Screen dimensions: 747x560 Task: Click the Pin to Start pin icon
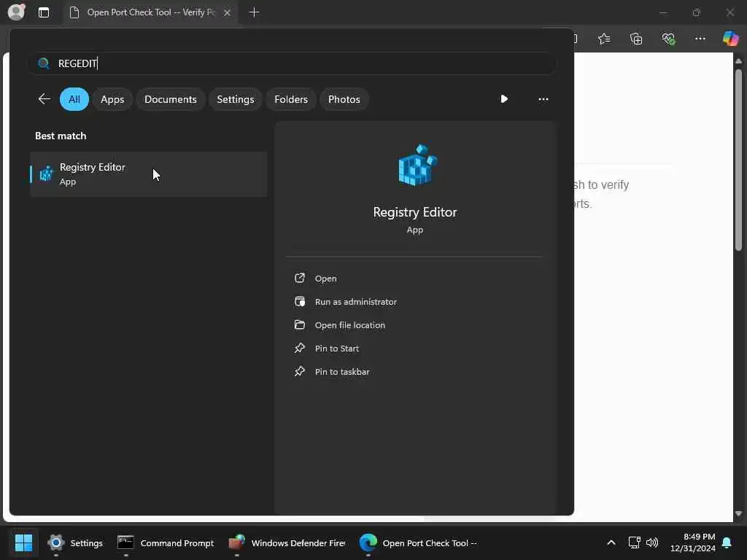300,348
